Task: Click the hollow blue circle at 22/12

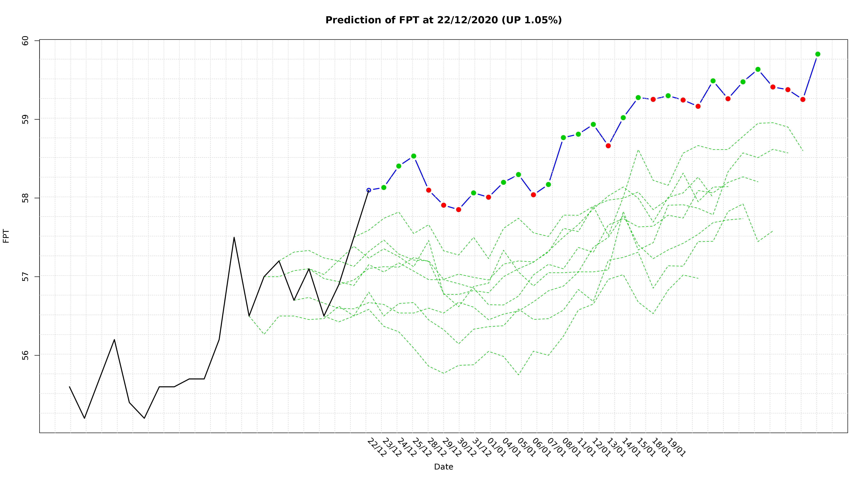Action: 369,190
